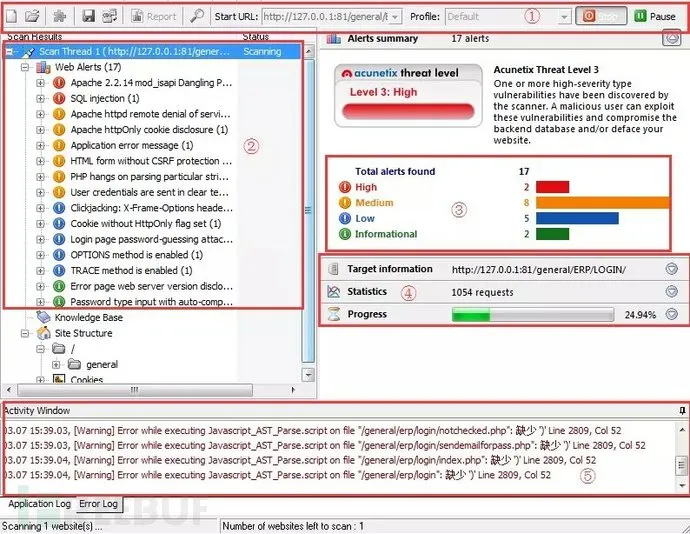Click the general folder icon
This screenshot has height=534, width=690.
(74, 365)
